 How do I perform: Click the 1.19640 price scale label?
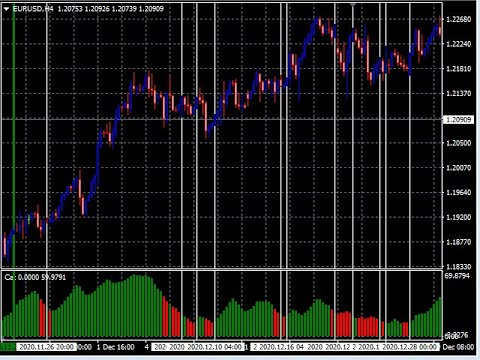click(459, 192)
